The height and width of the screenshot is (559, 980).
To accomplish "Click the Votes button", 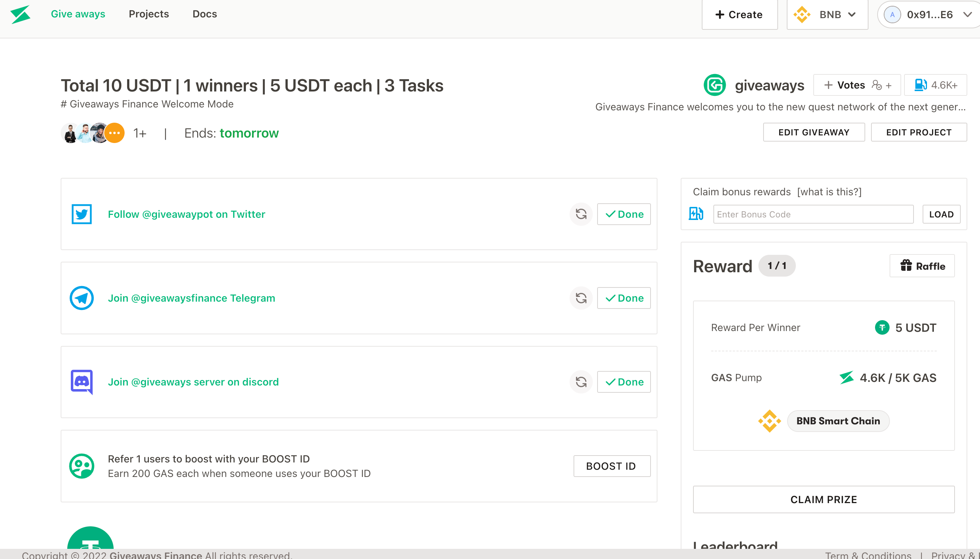I will pos(857,85).
